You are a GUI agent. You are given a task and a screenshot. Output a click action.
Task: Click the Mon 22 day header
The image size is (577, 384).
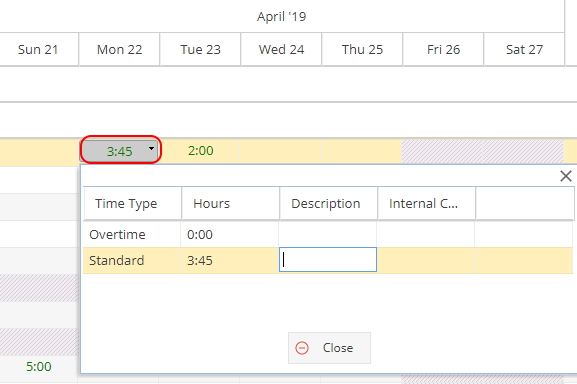[x=119, y=49]
